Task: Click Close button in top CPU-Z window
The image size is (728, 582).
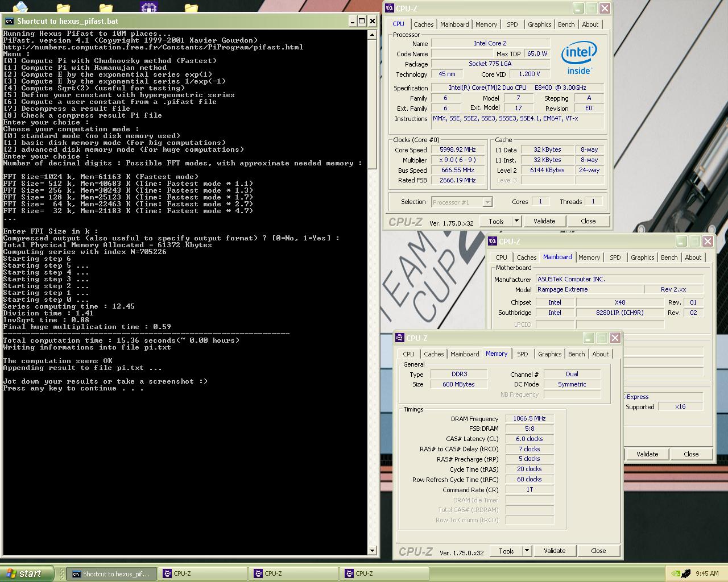Action: pyautogui.click(x=588, y=221)
